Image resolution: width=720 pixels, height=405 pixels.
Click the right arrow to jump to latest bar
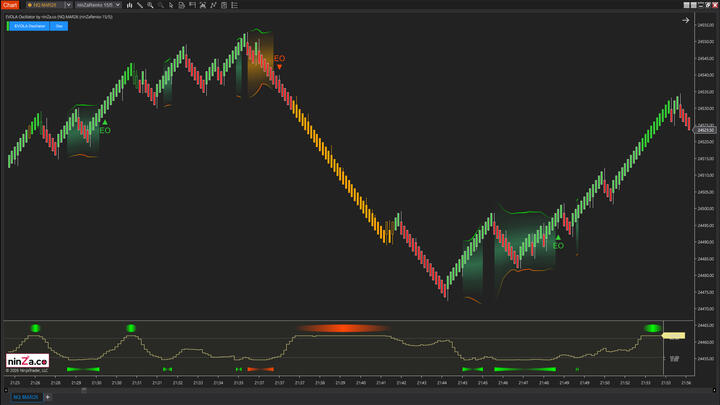pos(685,19)
